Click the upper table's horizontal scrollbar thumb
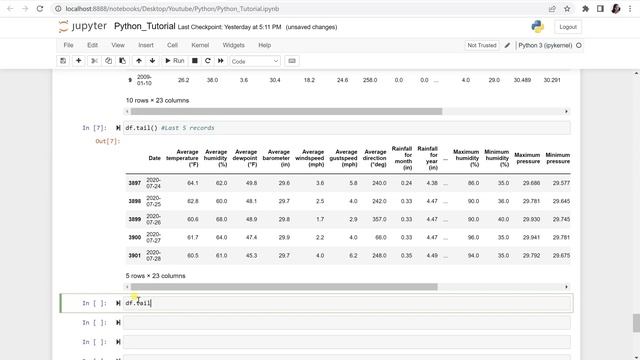640x360 pixels. click(x=286, y=111)
